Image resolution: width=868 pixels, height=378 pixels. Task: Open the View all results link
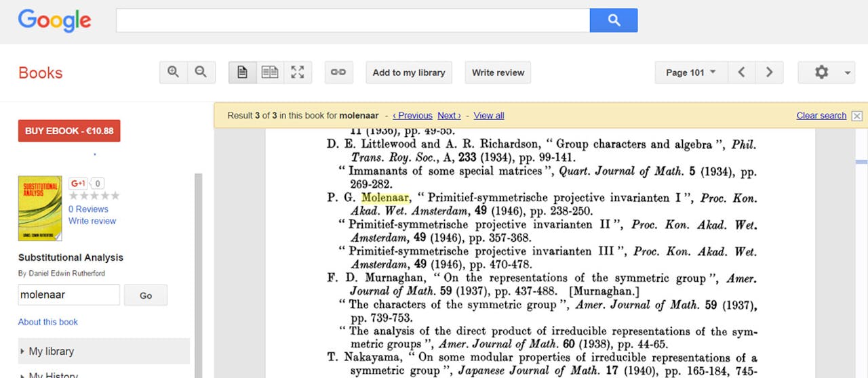(x=489, y=116)
